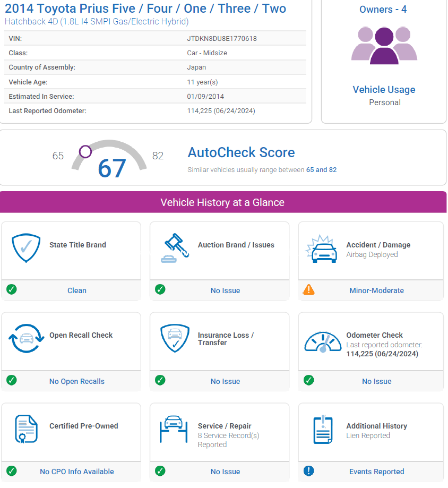The width and height of the screenshot is (448, 488).
Task: Open No Issue link under Service / Repair
Action: (x=225, y=472)
